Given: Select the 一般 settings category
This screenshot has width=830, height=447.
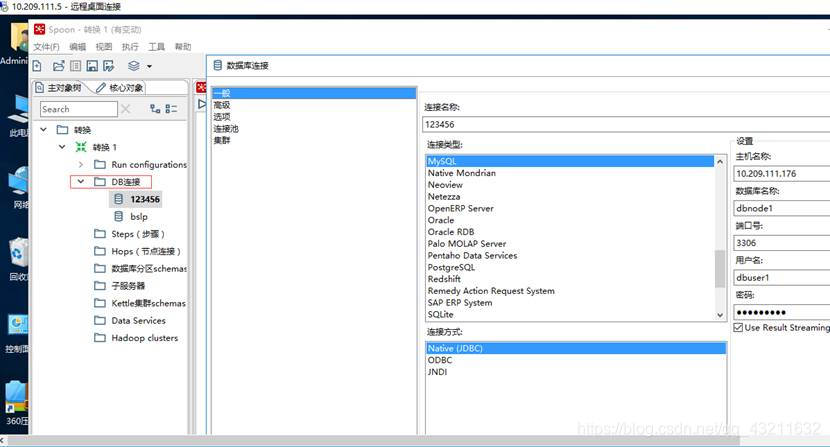Looking at the screenshot, I should tap(314, 93).
